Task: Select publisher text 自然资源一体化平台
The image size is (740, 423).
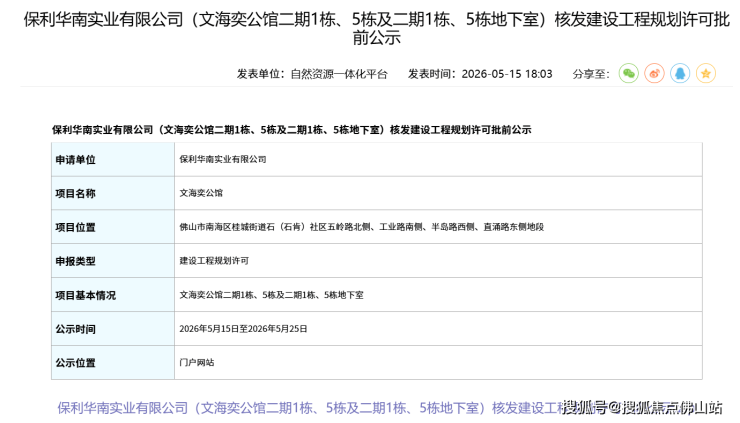Action: click(x=339, y=74)
